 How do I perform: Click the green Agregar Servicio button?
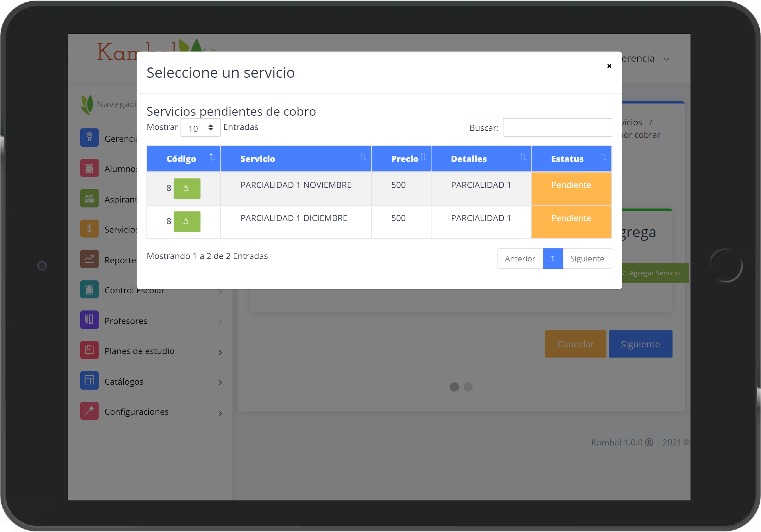(x=655, y=273)
